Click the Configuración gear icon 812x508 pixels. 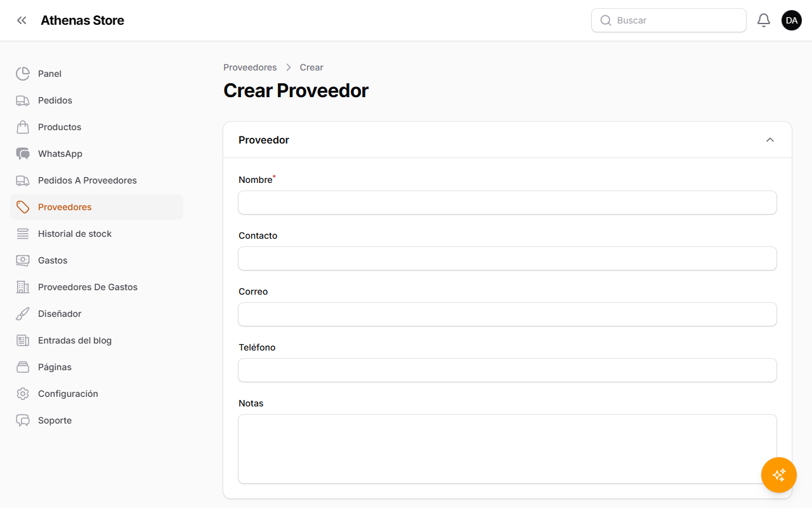tap(23, 394)
